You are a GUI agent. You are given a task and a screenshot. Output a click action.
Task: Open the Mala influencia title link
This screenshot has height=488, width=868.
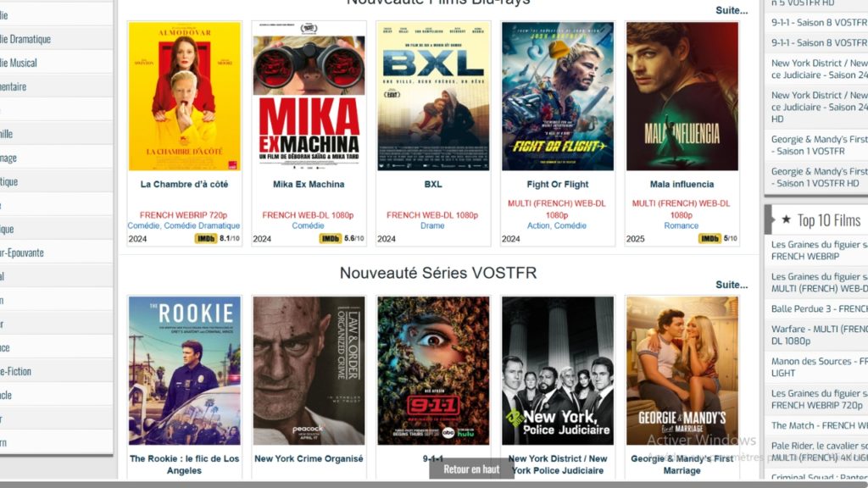[682, 184]
